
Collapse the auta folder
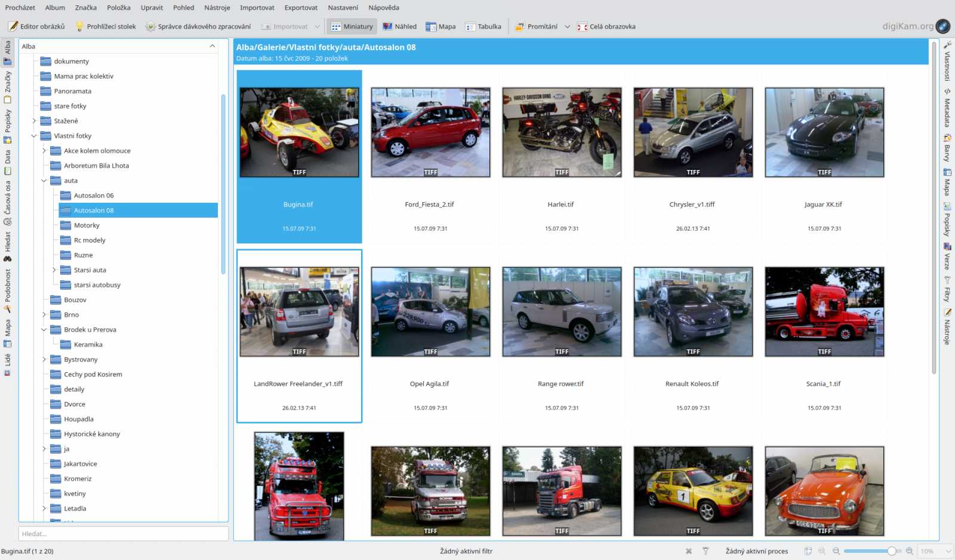tap(44, 181)
